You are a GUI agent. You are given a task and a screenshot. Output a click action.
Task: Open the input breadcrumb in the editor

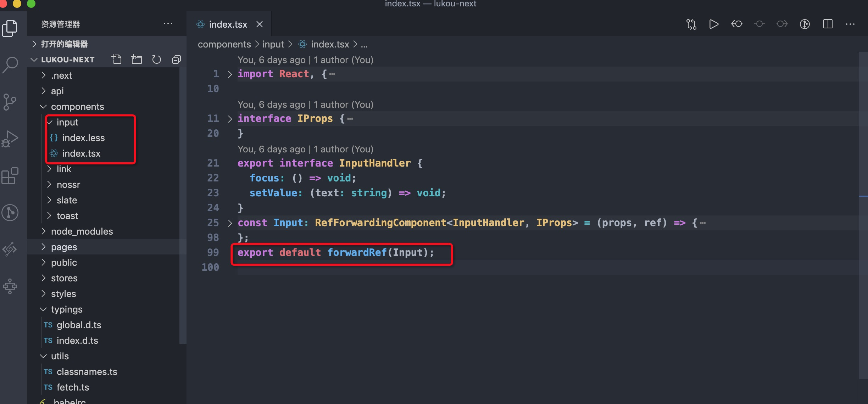273,44
